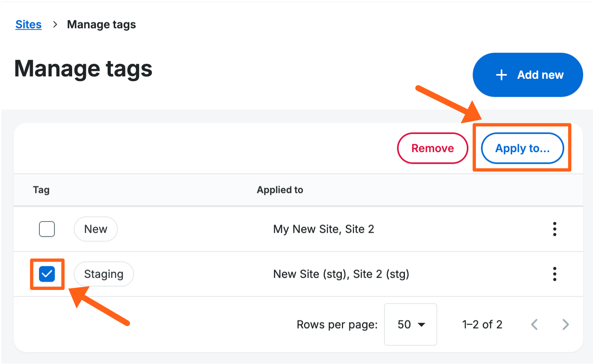Screen dimensions: 593x364
Task: Check the checkbox for the New tag
Action: [47, 229]
